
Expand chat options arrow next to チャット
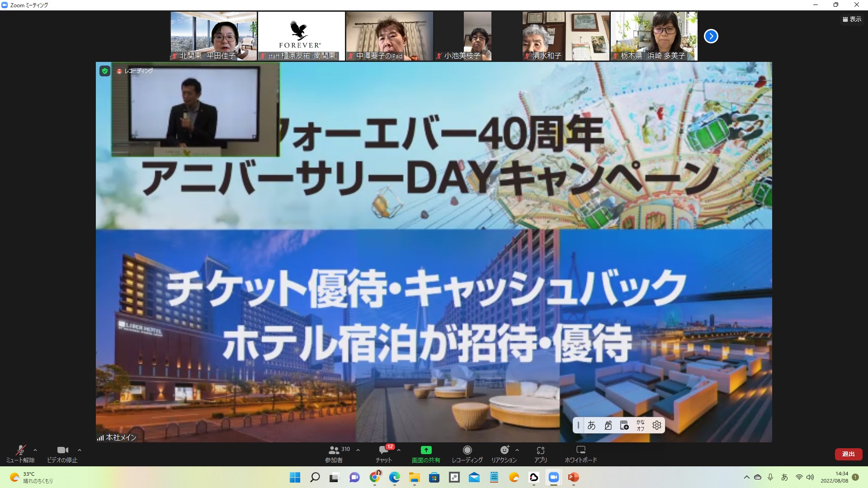399,450
